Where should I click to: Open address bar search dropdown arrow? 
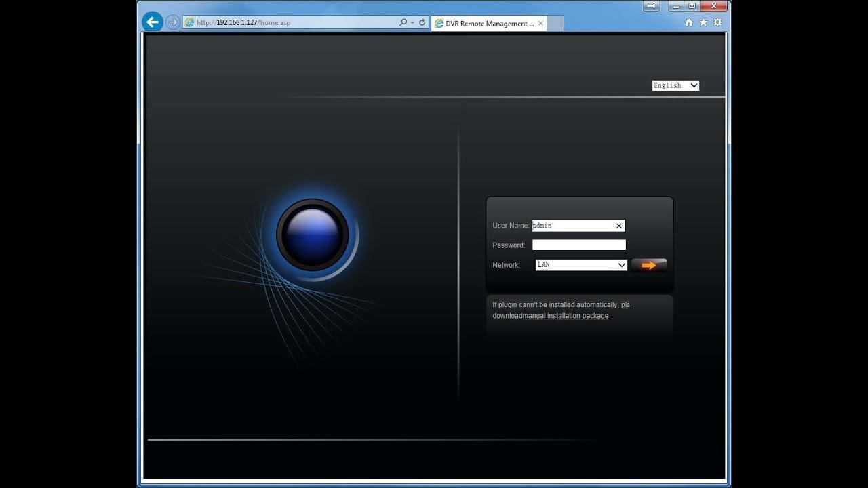pyautogui.click(x=412, y=22)
